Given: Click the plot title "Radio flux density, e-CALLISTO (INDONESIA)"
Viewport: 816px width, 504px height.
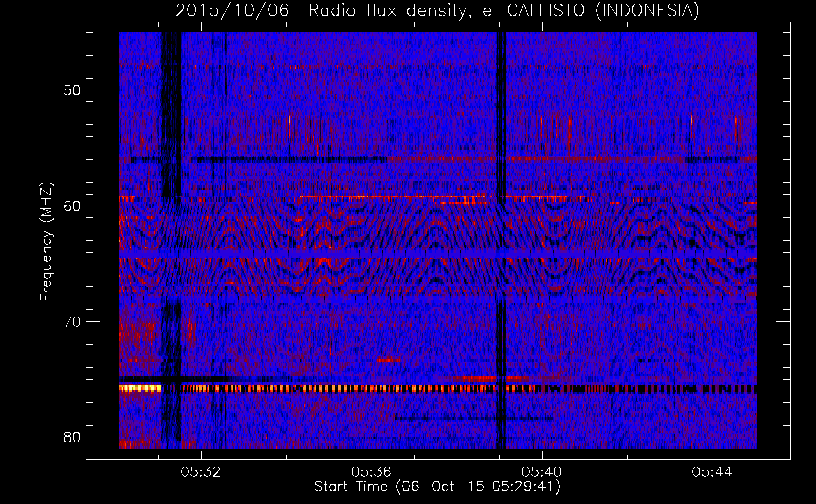Looking at the screenshot, I should 503,10.
